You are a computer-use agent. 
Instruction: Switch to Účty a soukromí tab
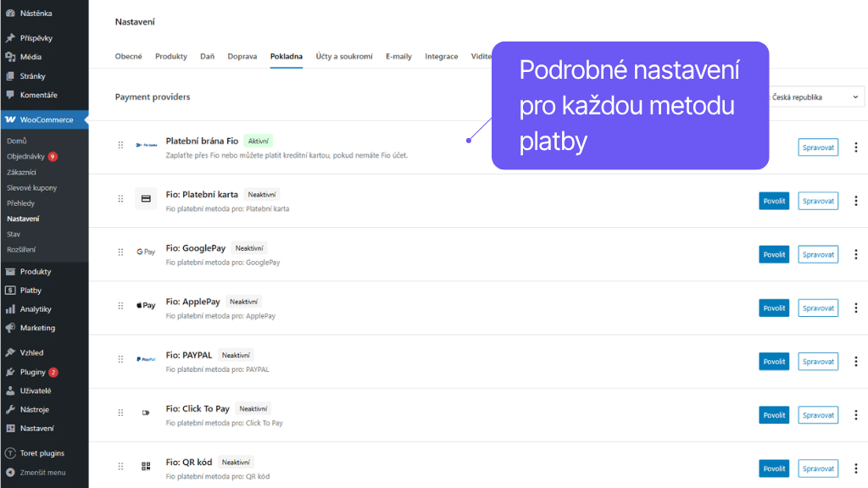coord(344,57)
